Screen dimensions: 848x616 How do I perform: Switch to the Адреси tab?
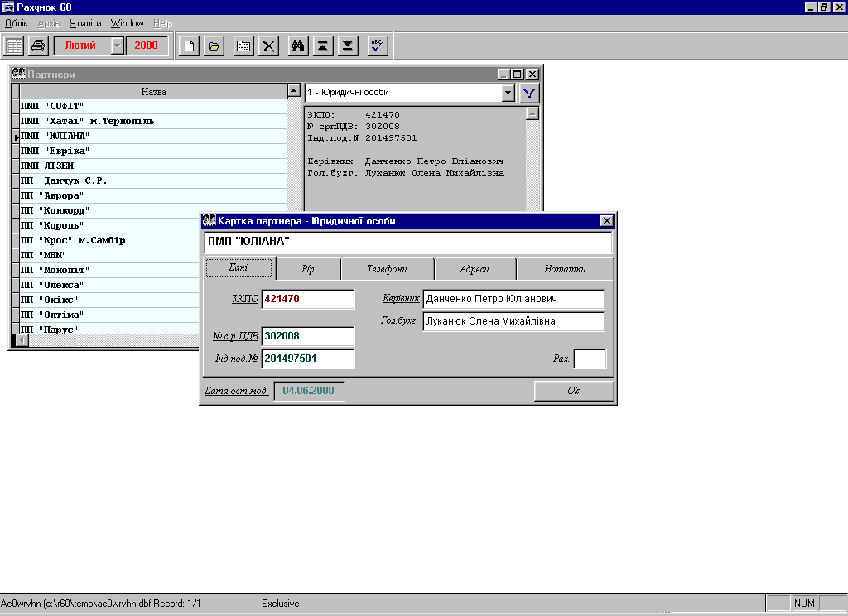click(x=475, y=269)
